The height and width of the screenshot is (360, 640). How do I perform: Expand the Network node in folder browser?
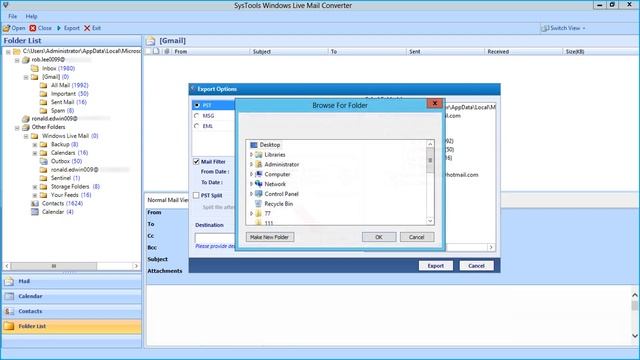click(251, 184)
